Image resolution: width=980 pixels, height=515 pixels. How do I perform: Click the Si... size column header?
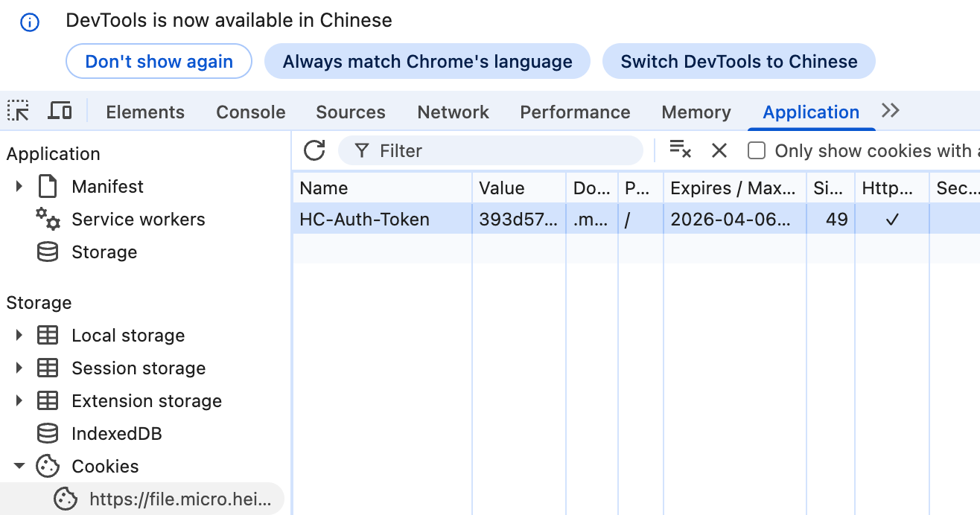click(830, 188)
